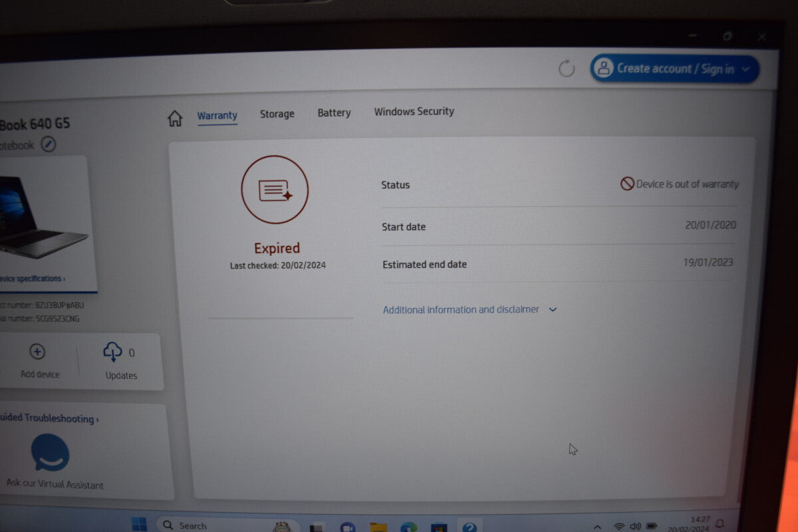Click the Add device plus icon

[x=37, y=352]
